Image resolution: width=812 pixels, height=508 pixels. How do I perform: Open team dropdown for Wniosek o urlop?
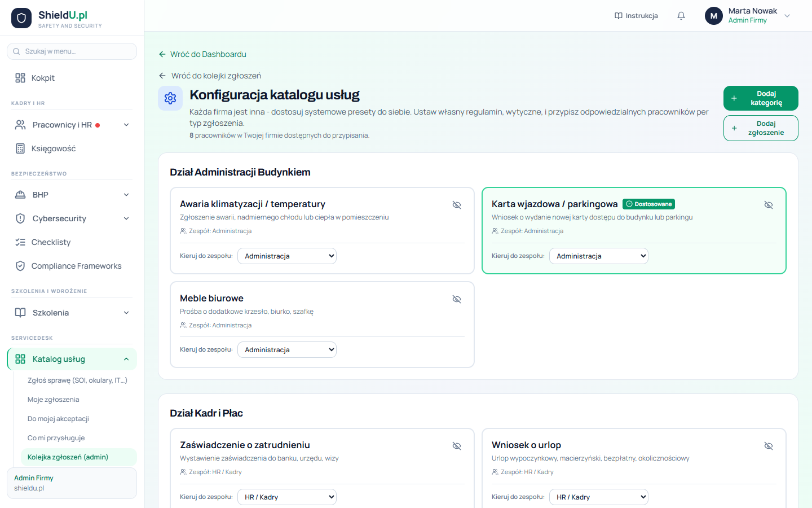pyautogui.click(x=599, y=497)
